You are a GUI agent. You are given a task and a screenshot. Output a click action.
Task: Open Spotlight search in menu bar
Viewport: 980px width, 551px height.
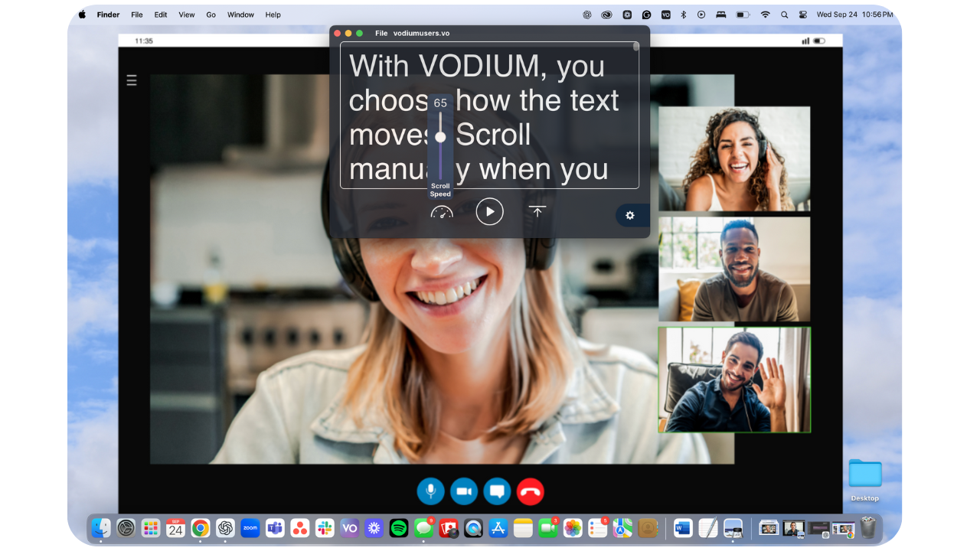784,15
